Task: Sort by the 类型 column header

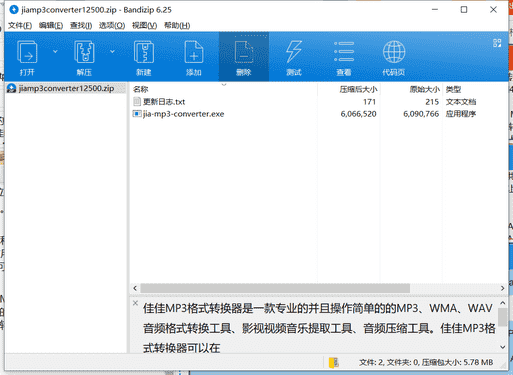Action: click(x=453, y=89)
